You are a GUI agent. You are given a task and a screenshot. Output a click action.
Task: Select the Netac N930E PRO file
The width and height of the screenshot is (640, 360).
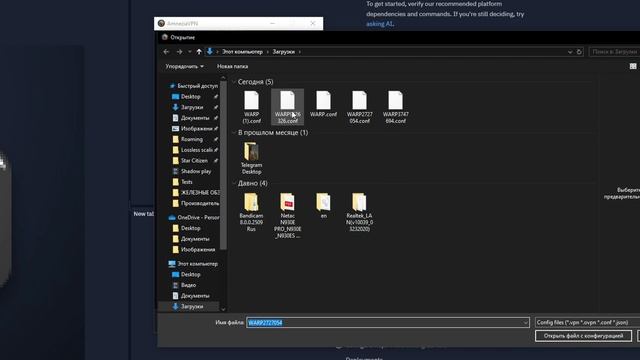[x=287, y=216]
